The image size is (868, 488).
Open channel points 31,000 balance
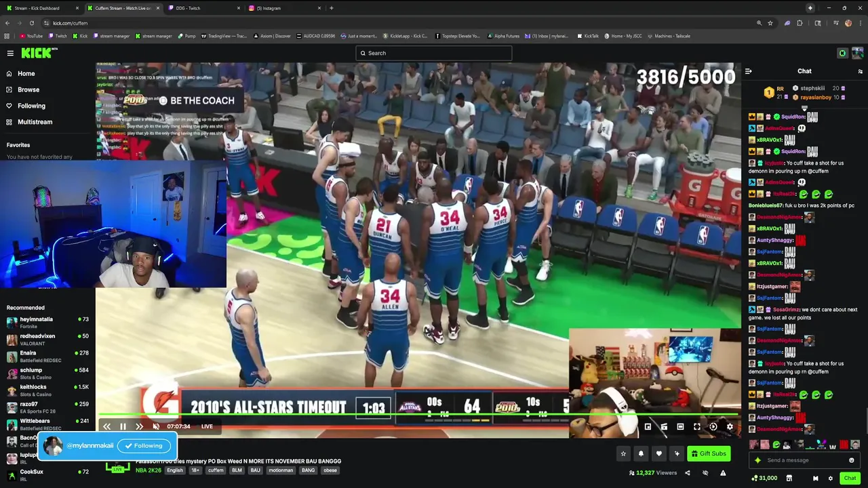coord(765,478)
